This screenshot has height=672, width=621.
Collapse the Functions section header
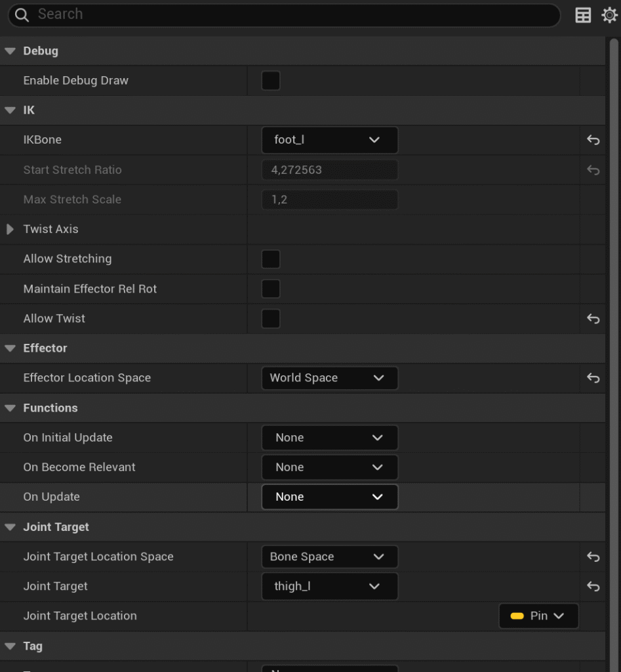point(10,408)
